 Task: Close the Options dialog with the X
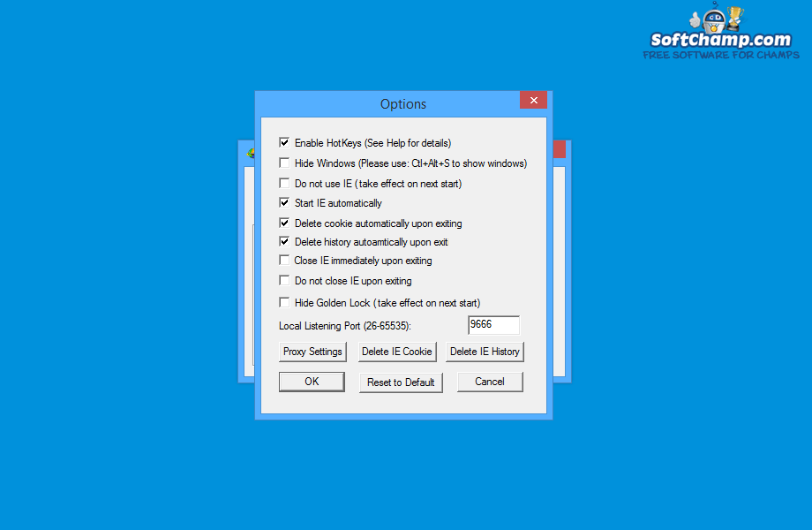533,100
